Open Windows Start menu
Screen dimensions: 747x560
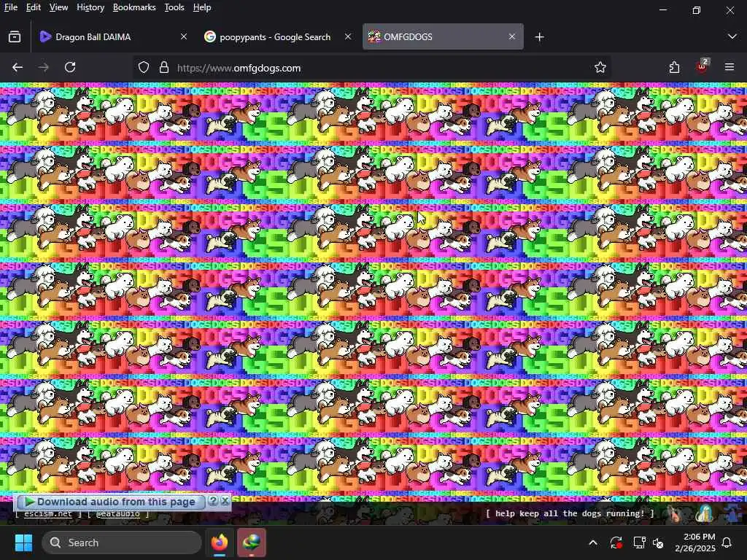pyautogui.click(x=23, y=542)
